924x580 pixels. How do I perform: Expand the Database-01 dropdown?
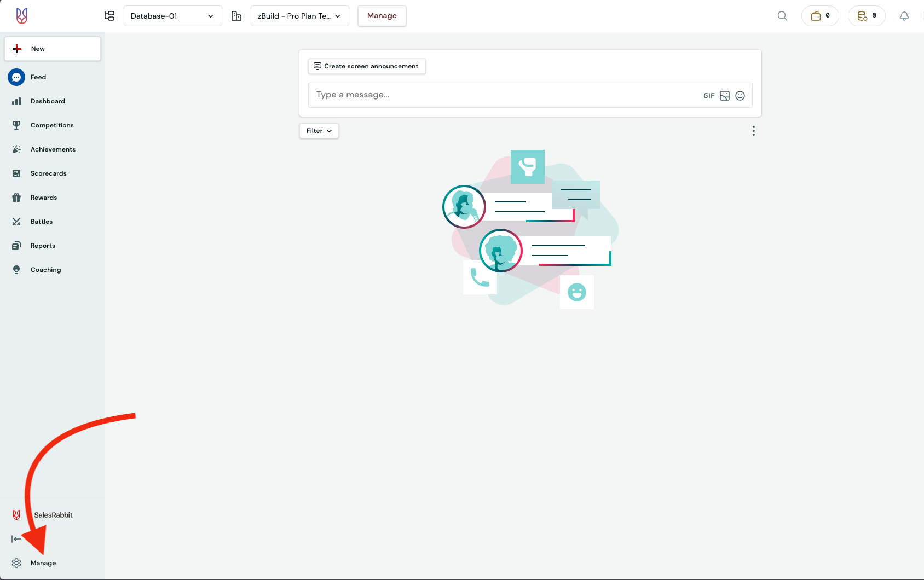click(x=172, y=16)
